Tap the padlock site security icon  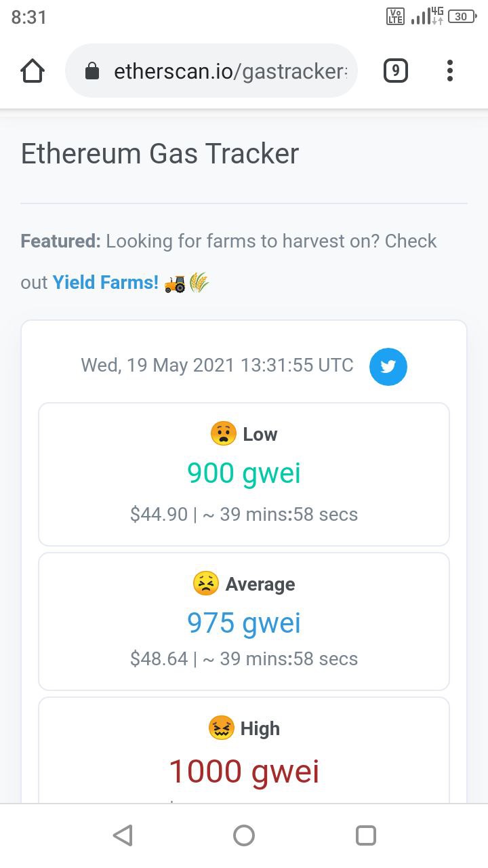point(93,71)
